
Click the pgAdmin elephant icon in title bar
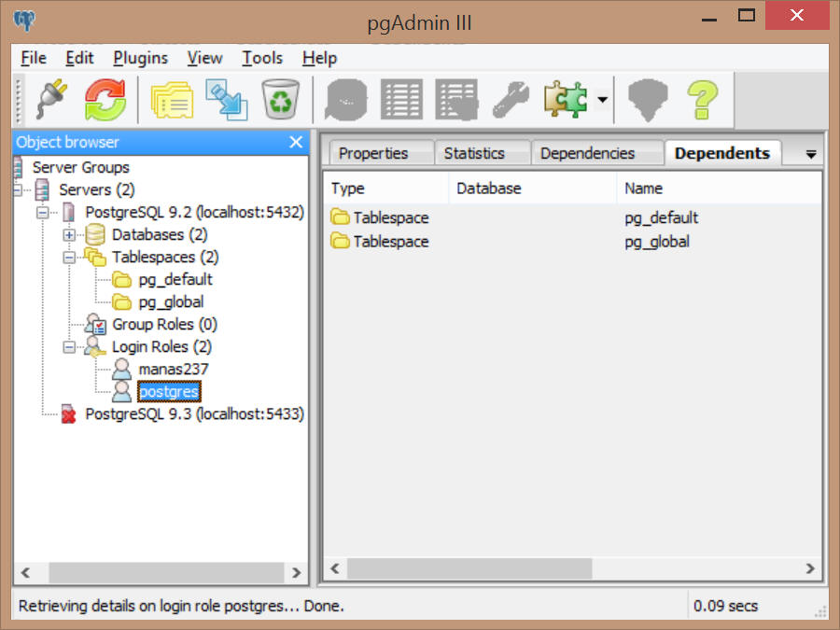tap(24, 21)
